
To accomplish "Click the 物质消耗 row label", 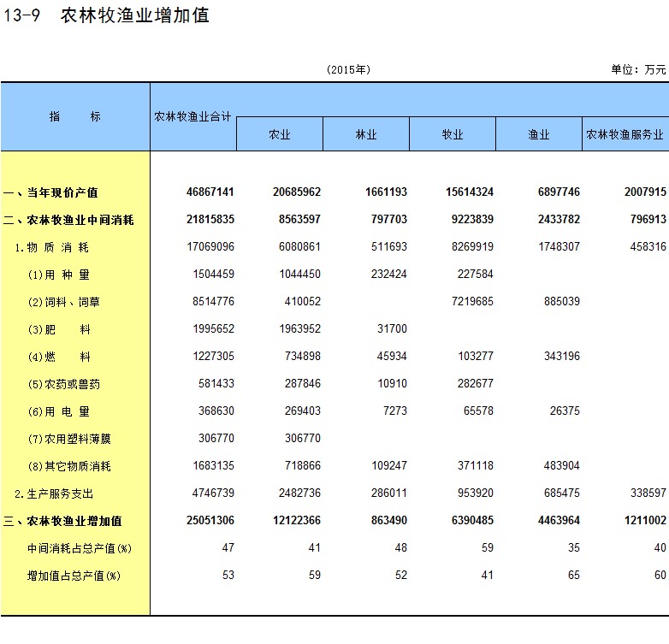I will click(52, 247).
